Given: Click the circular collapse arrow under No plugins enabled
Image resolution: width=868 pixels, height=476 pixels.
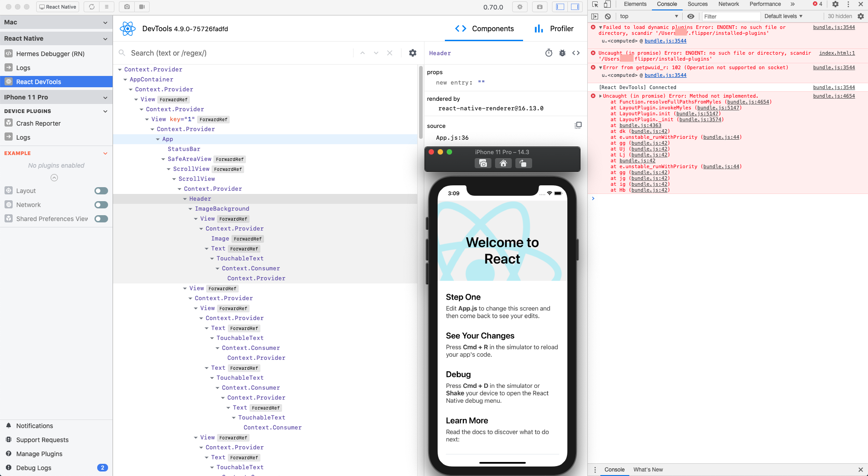Looking at the screenshot, I should pos(54,178).
